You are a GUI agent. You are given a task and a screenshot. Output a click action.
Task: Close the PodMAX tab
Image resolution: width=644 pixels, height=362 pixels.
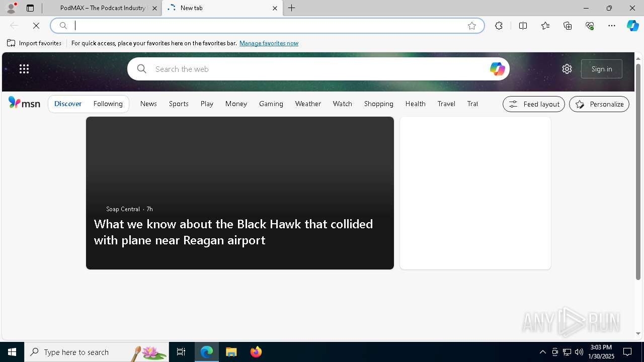tap(155, 8)
